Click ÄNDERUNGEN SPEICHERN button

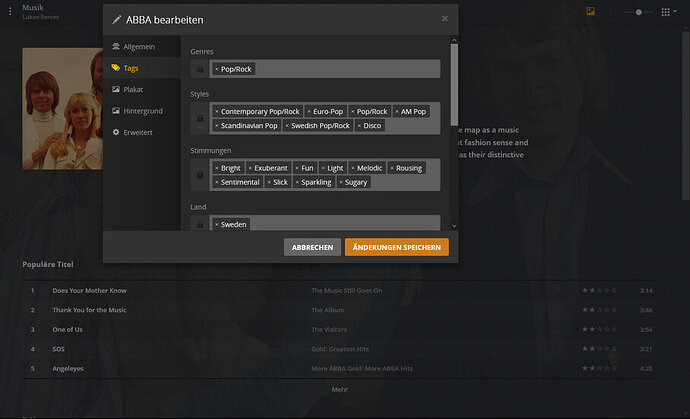pyautogui.click(x=396, y=247)
